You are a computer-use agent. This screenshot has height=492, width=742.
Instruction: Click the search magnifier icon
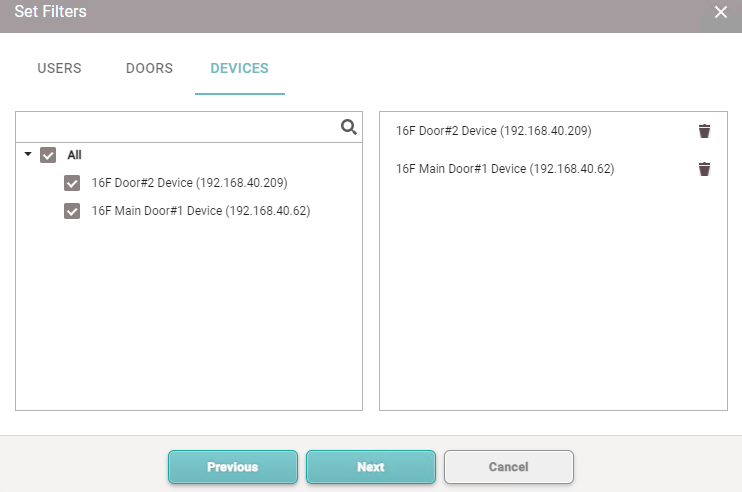[349, 127]
